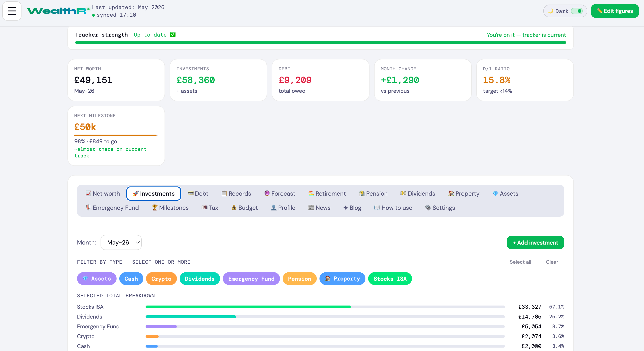This screenshot has width=644, height=351.
Task: Click the News newspaper icon
Action: (x=311, y=207)
